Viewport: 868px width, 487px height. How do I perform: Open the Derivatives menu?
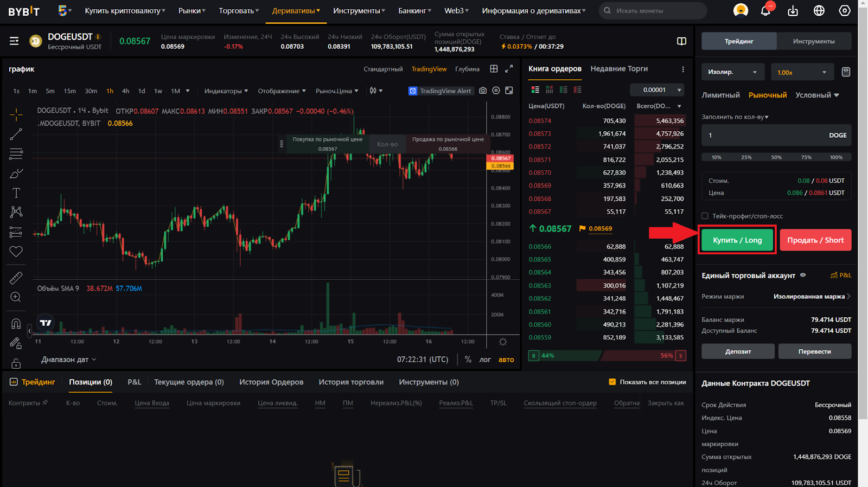[296, 11]
